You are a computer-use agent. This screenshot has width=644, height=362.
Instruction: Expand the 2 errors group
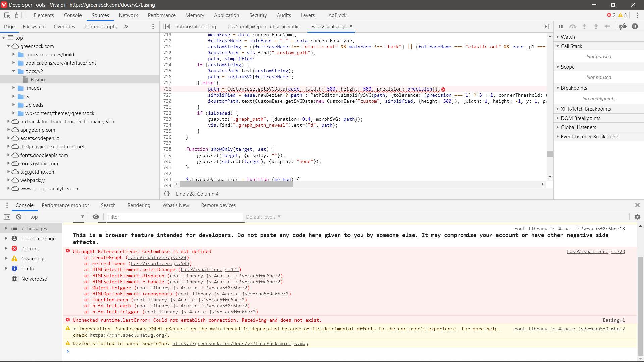[6, 248]
